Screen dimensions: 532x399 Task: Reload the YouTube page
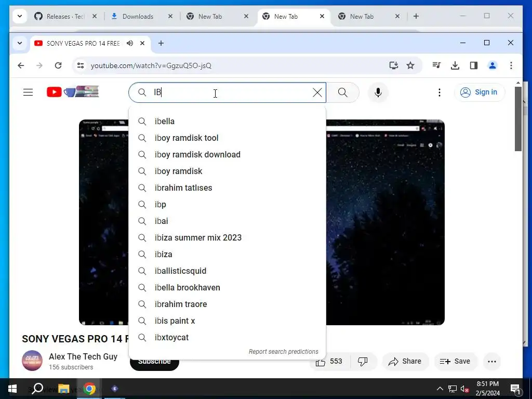[x=58, y=65]
